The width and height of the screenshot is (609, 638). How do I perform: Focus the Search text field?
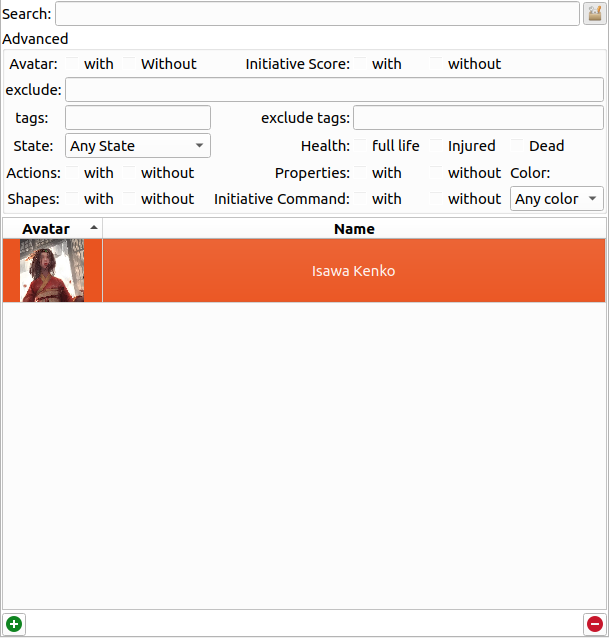coord(317,14)
